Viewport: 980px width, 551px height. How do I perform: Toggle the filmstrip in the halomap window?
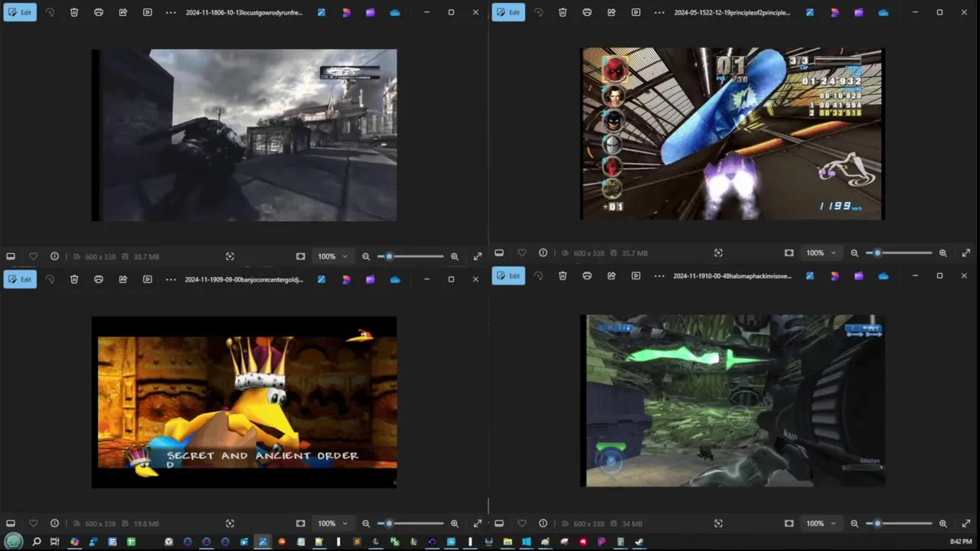point(499,523)
